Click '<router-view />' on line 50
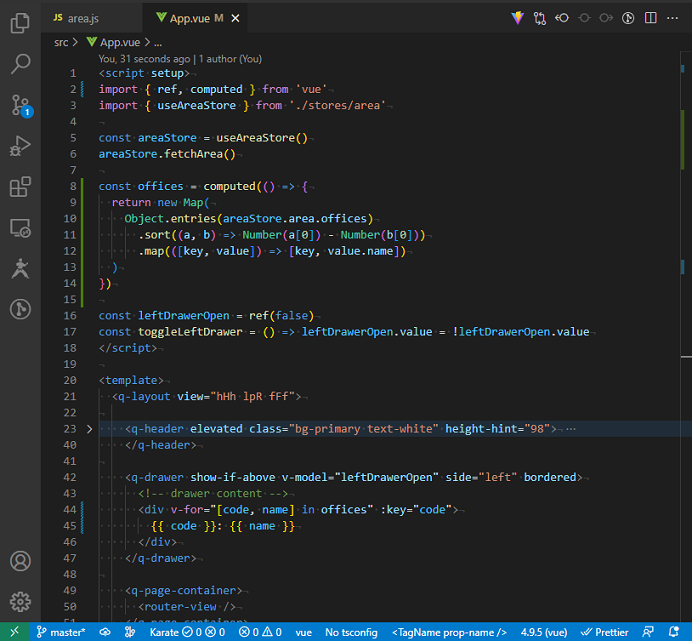 [187, 607]
